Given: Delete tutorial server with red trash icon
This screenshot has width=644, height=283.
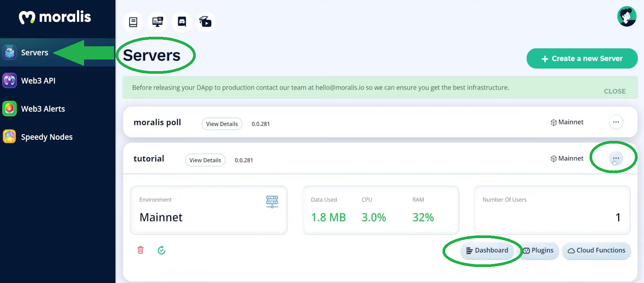Looking at the screenshot, I should coord(140,250).
